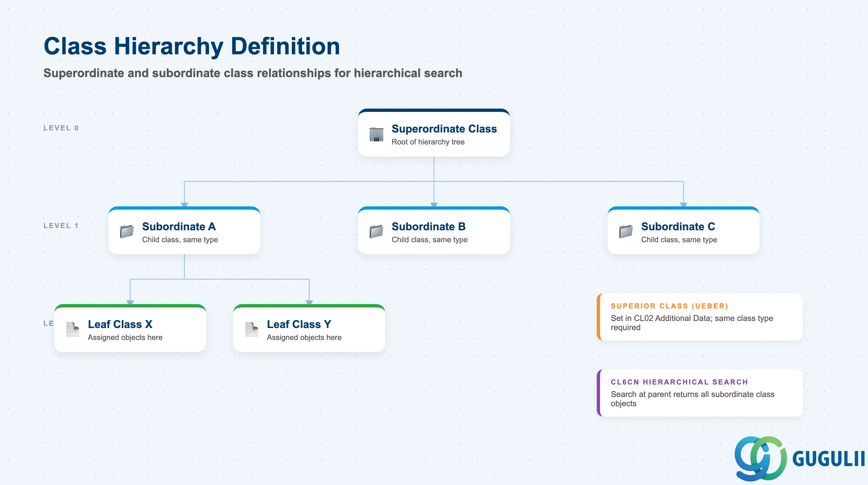868x485 pixels.
Task: Click the Gugulii swirl logo
Action: point(761,458)
